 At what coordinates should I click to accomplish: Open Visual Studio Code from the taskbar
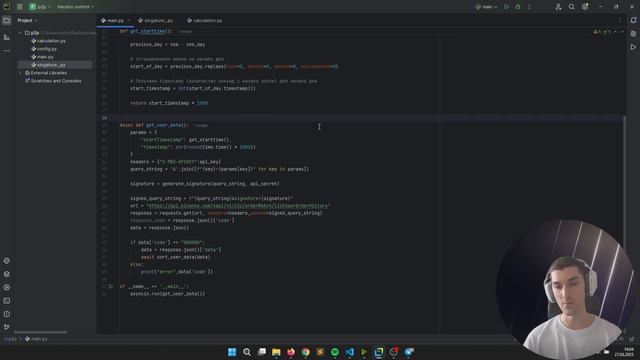(x=350, y=352)
